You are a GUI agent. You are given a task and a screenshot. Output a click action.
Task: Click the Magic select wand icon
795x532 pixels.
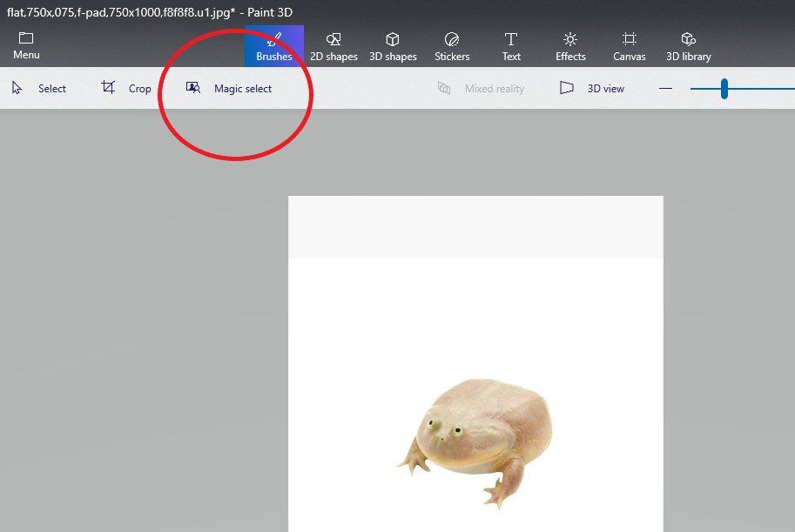click(x=192, y=87)
